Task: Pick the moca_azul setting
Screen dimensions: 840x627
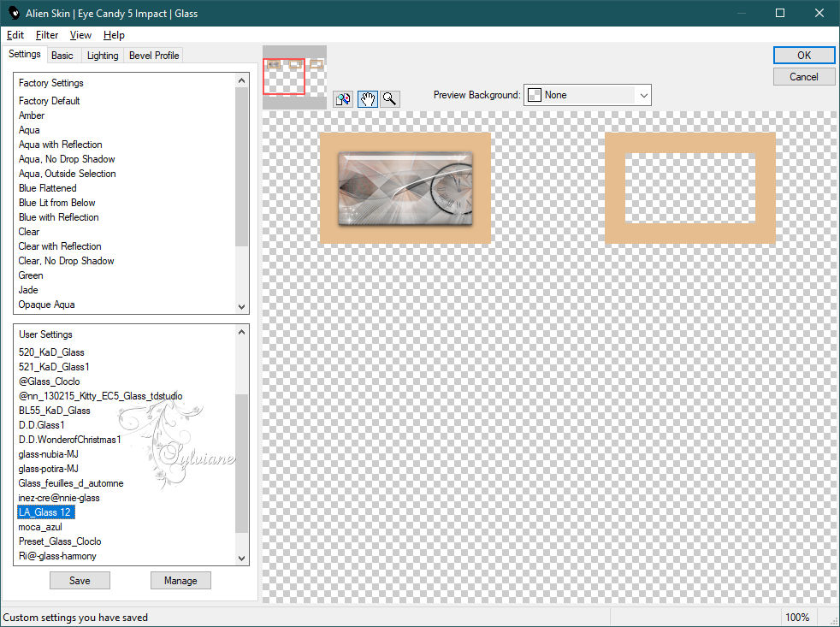Action: tap(40, 527)
